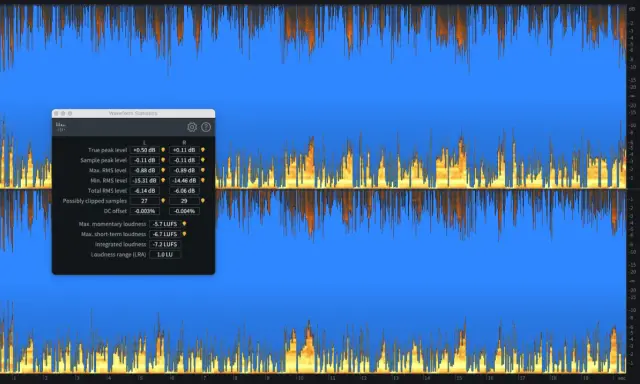
Task: Click the 'Loudness range (LRA)' label
Action: [x=118, y=254]
